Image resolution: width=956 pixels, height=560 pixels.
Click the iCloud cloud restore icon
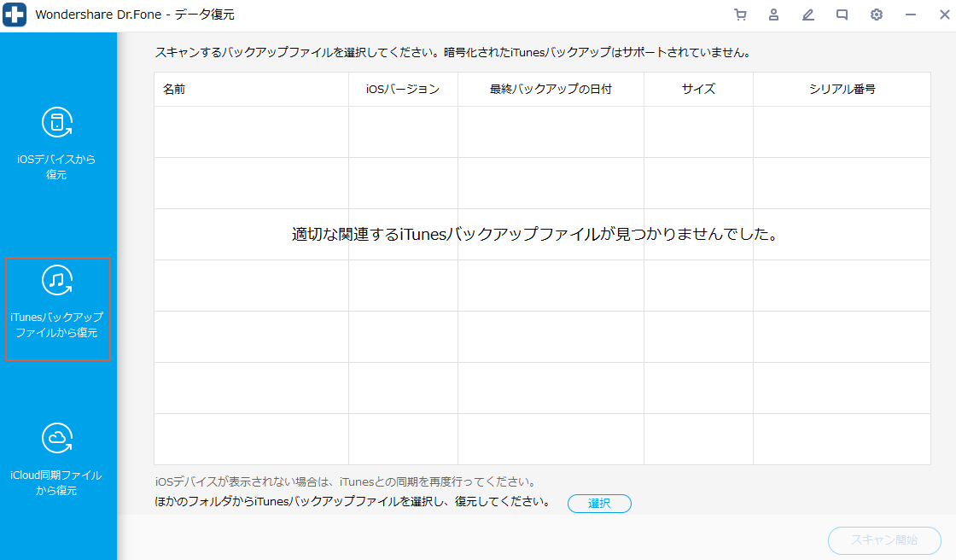[x=56, y=438]
